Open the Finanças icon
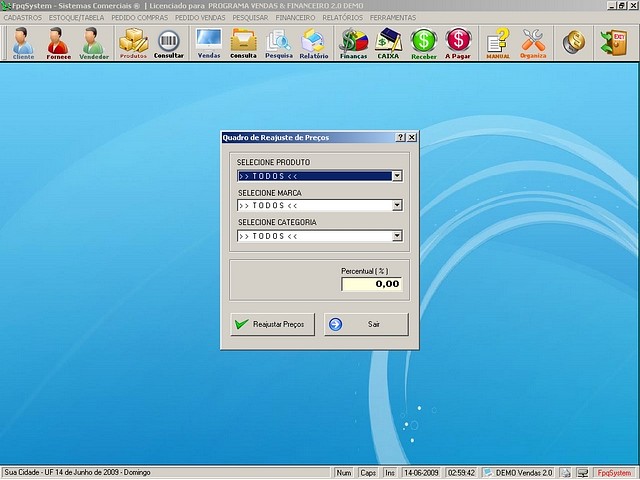Viewport: 640px width, 480px height. tap(353, 43)
